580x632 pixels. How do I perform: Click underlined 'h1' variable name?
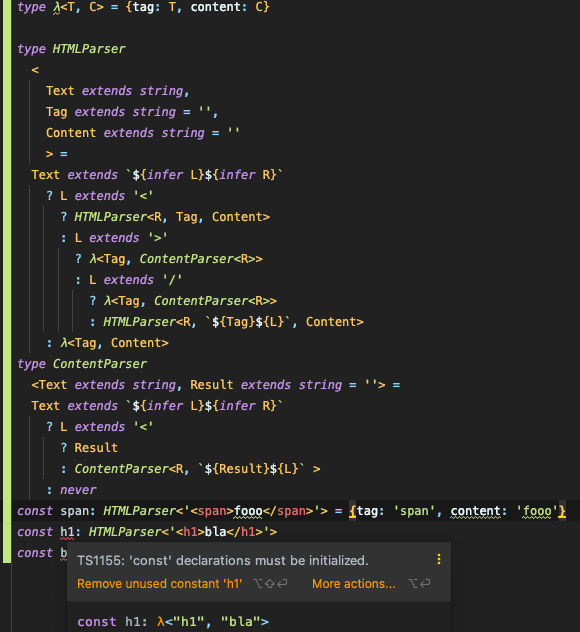point(67,532)
